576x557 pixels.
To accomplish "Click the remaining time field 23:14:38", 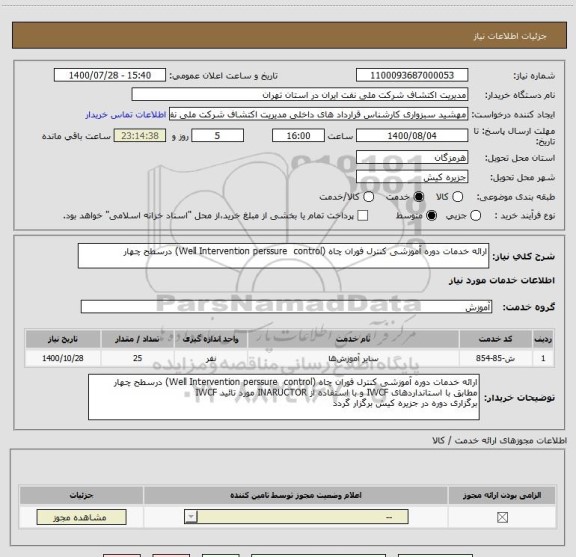I will [x=140, y=136].
